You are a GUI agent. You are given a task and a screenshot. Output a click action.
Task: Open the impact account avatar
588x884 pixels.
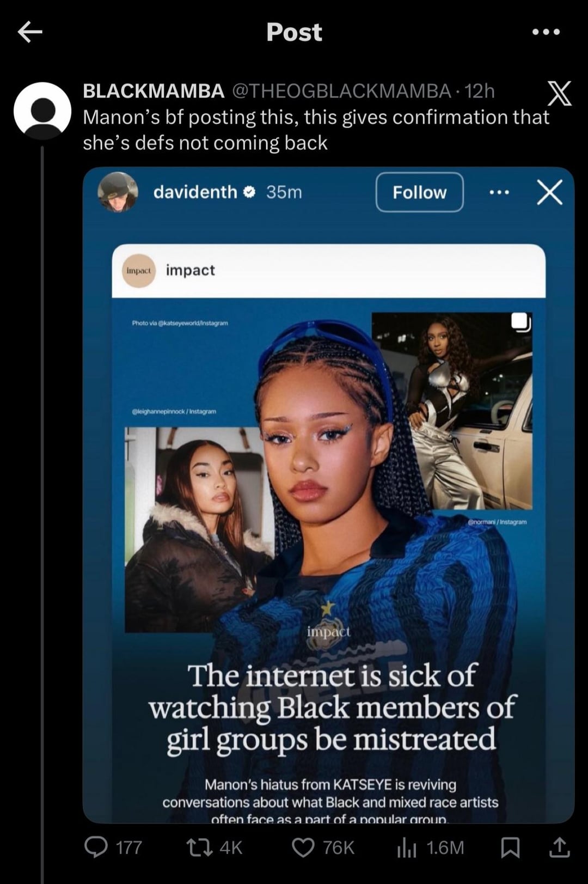coord(139,271)
